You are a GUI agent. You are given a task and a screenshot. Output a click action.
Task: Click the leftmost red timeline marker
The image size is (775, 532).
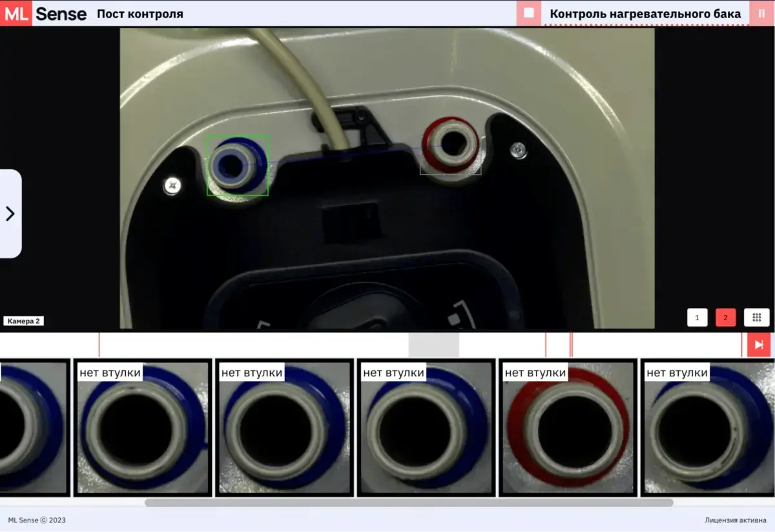point(99,345)
